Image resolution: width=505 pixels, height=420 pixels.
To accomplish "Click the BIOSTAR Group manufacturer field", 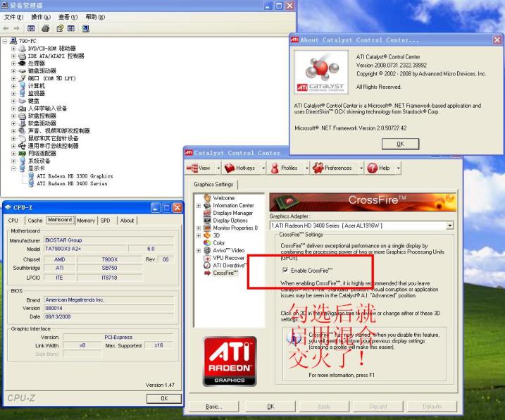I will tap(109, 240).
